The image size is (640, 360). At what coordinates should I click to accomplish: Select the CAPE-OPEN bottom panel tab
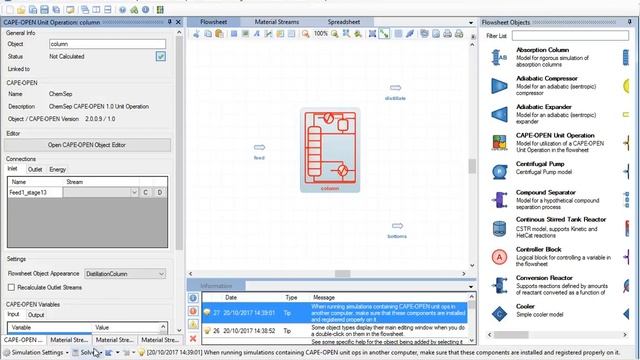pyautogui.click(x=23, y=340)
